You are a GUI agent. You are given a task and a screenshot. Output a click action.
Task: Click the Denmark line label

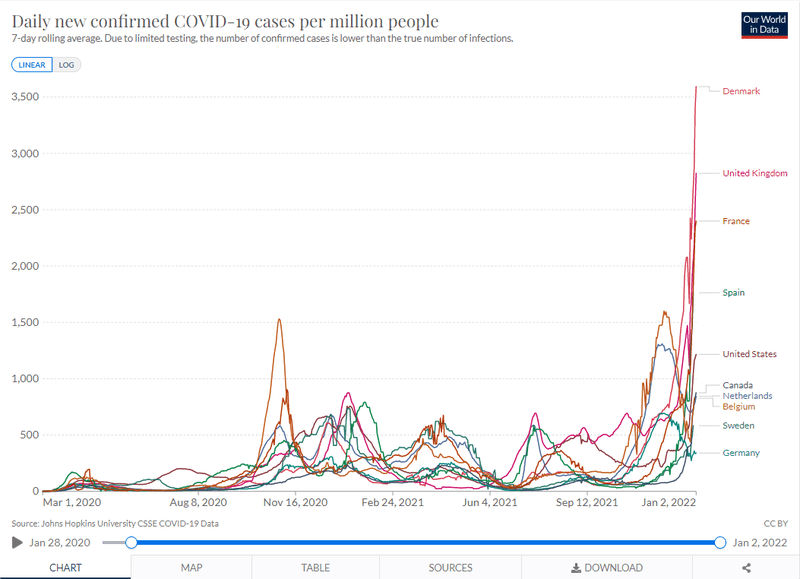(741, 91)
